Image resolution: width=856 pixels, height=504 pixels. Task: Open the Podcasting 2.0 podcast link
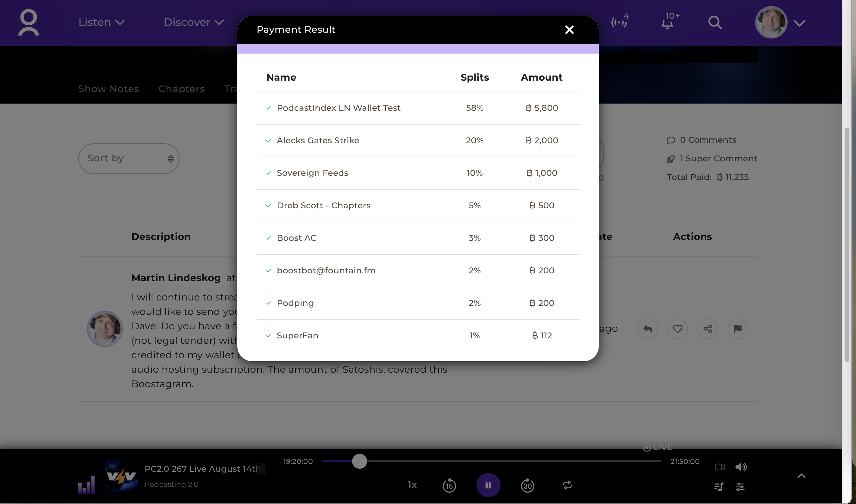(x=172, y=485)
